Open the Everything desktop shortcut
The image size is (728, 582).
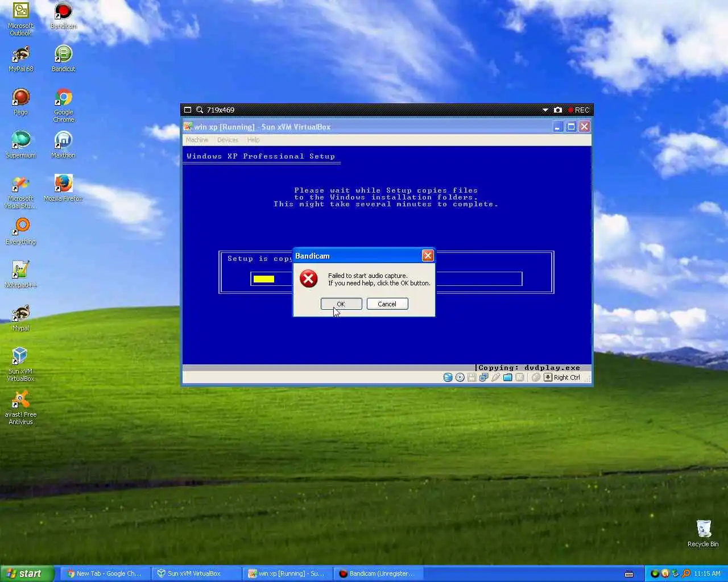click(x=21, y=232)
